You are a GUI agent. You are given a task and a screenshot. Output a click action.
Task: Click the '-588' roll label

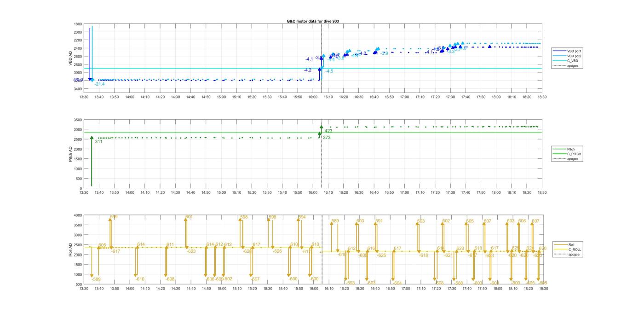coord(458,283)
